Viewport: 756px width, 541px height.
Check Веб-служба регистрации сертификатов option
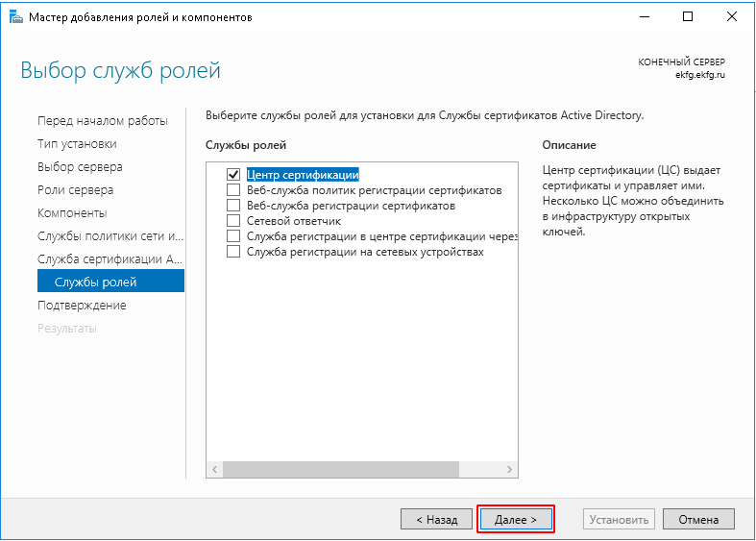tap(232, 206)
